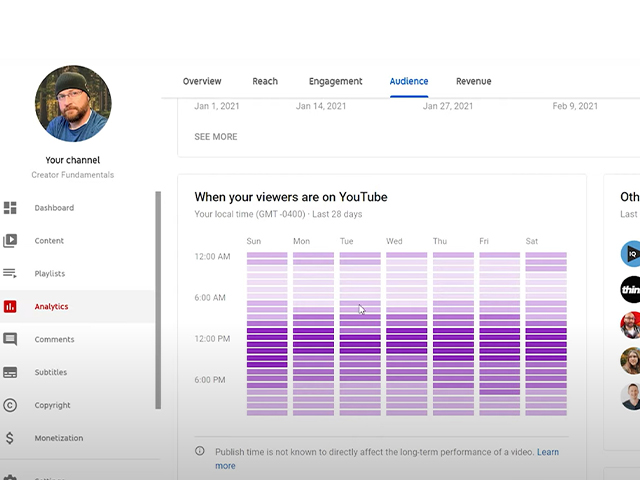Click the 'Jan 27, 2021' axis label
This screenshot has width=640, height=480.
click(x=448, y=106)
